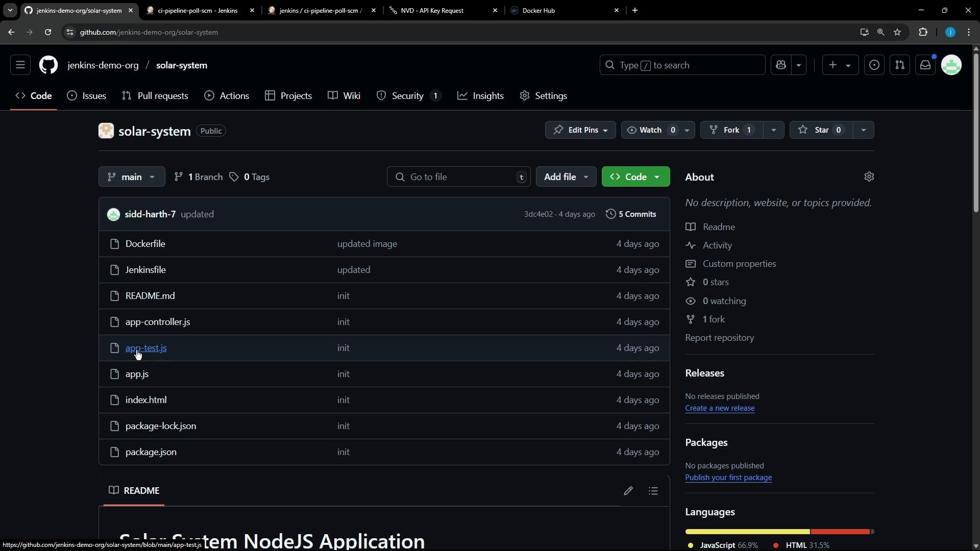Click Create a new release link

click(x=720, y=409)
